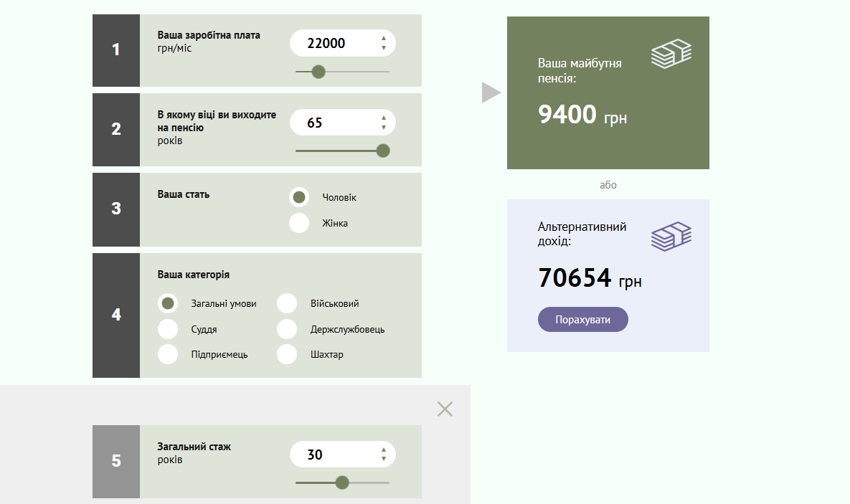The height and width of the screenshot is (504, 850).
Task: Click the gray arrow pointing to pension result
Action: (x=490, y=92)
